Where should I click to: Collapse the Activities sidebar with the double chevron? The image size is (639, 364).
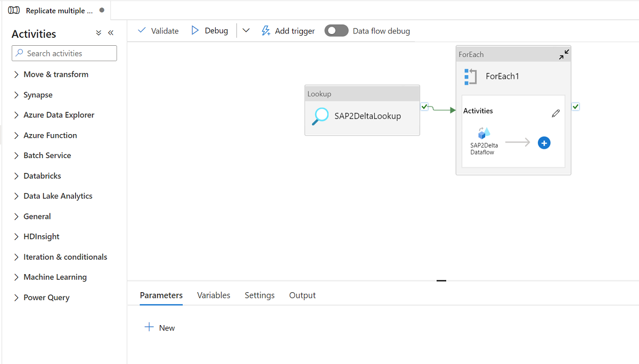[x=111, y=32]
